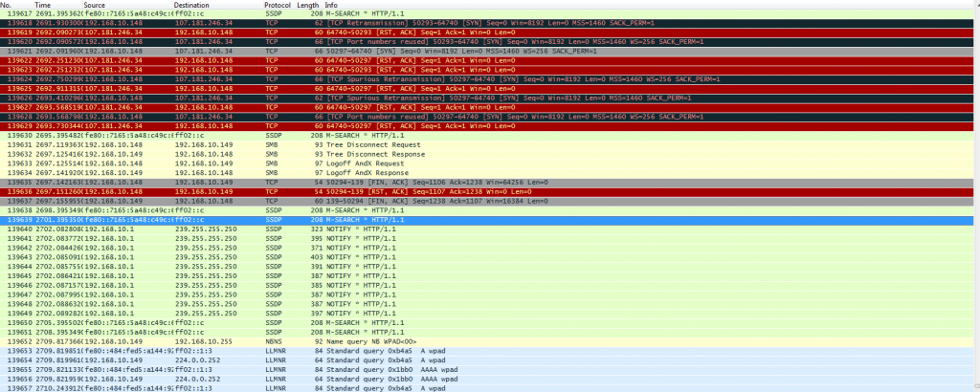The height and width of the screenshot is (392, 980).
Task: Click the Destination column header
Action: pos(191,5)
